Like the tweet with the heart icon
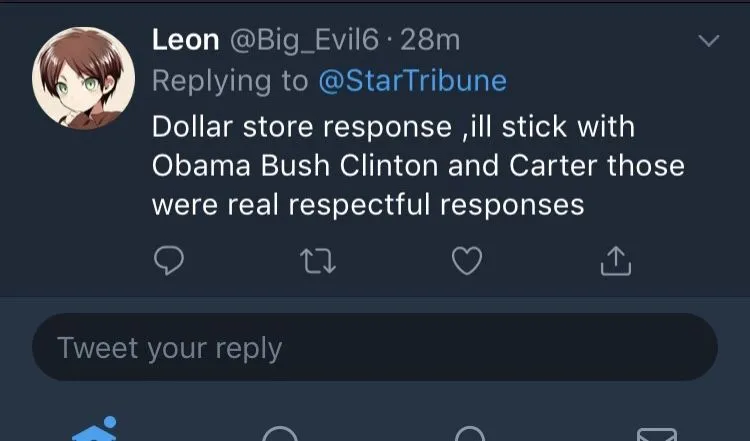 467,261
